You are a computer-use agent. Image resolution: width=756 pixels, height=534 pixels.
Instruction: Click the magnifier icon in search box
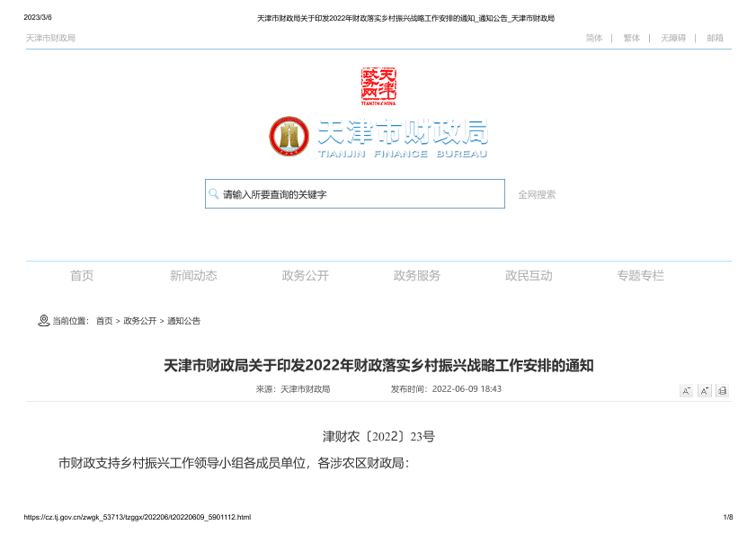(214, 193)
